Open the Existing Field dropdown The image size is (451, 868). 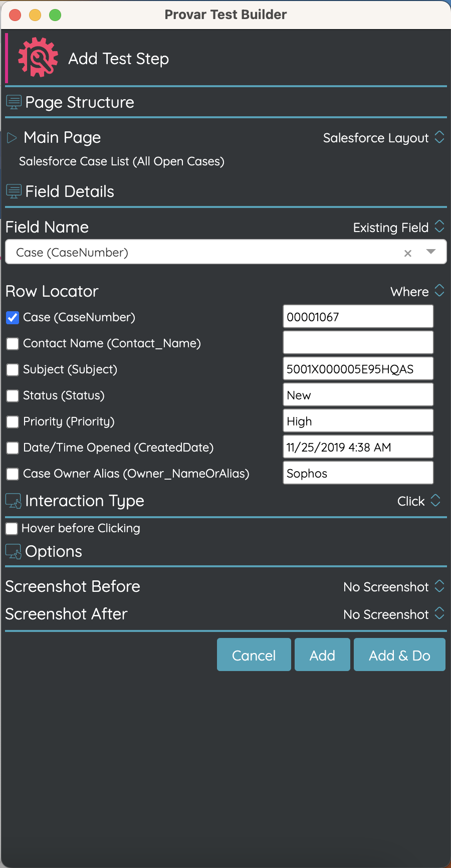point(398,228)
